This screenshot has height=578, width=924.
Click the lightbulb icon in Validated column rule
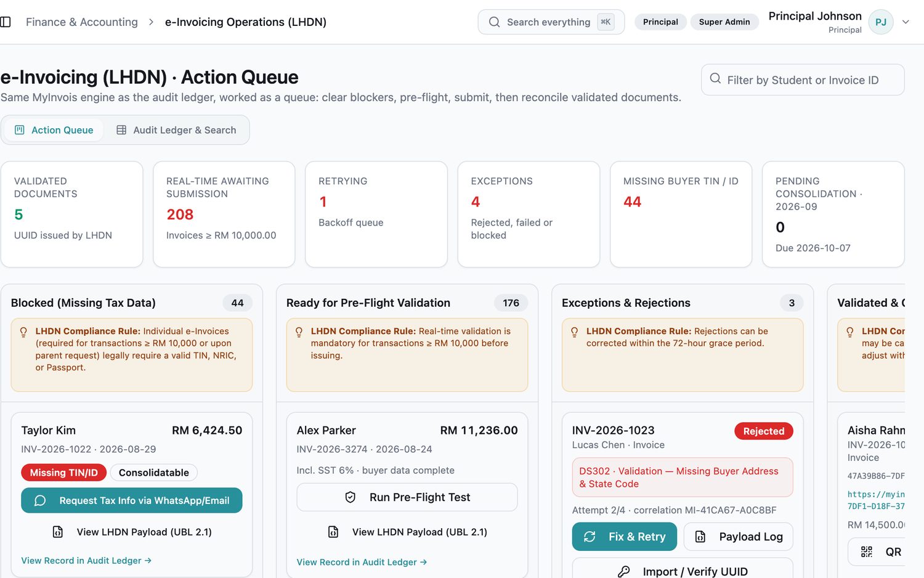click(x=849, y=332)
